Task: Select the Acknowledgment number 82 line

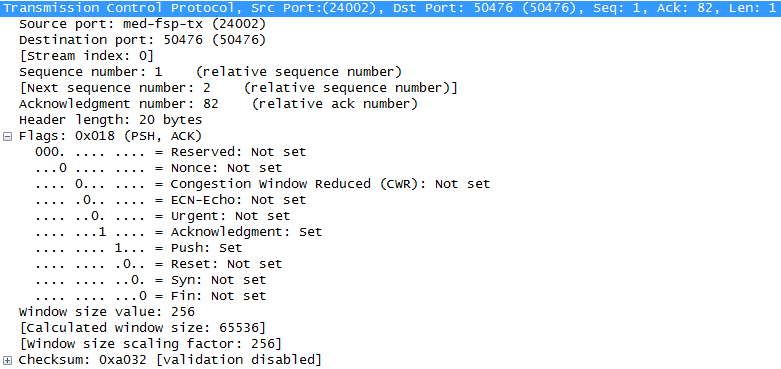Action: (x=218, y=104)
